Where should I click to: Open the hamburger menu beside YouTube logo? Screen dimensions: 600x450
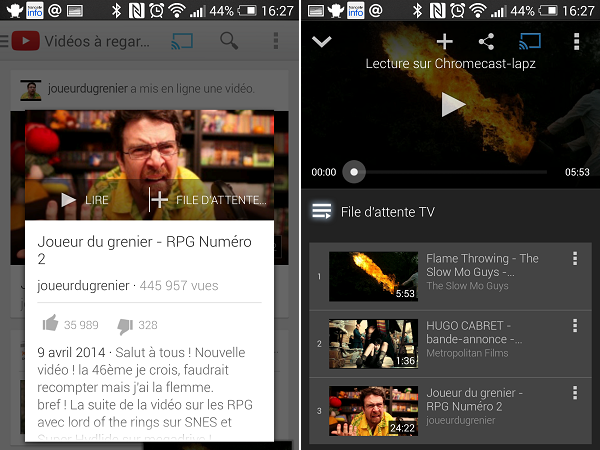4,41
